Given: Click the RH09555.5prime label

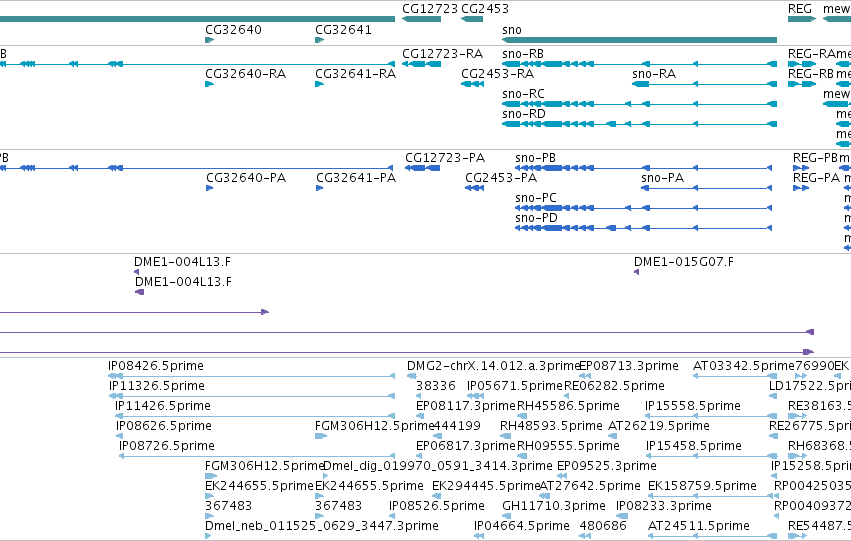Looking at the screenshot, I should (x=568, y=446).
